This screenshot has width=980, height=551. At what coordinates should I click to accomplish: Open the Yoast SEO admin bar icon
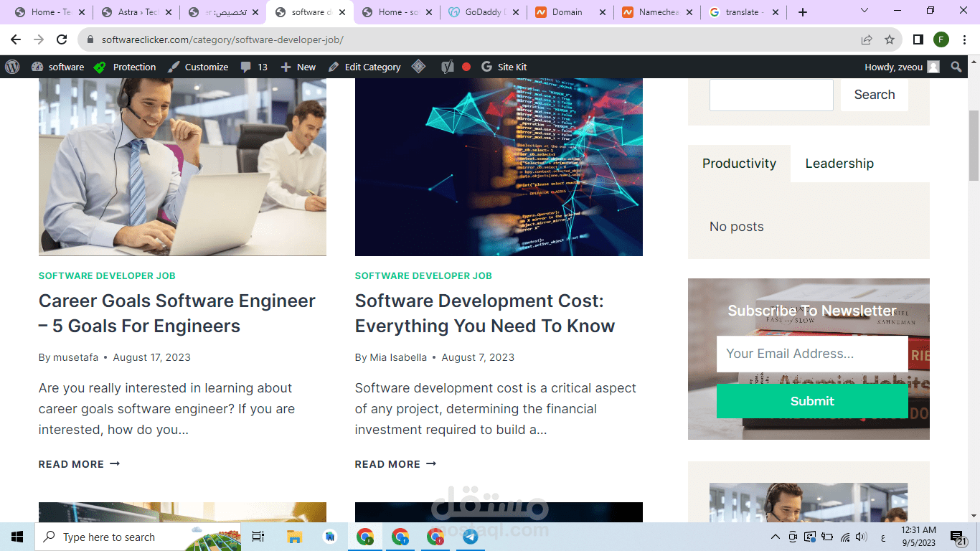click(448, 67)
